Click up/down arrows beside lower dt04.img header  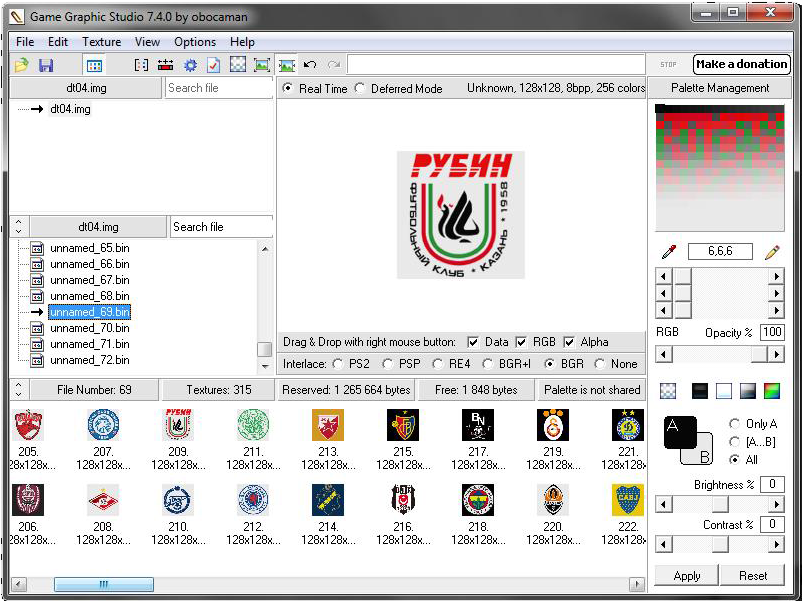point(18,227)
